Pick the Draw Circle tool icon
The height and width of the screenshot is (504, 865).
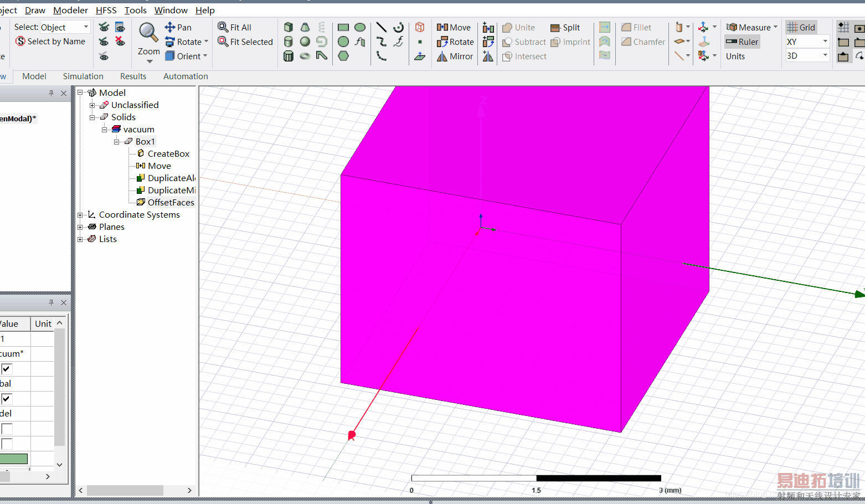click(343, 42)
